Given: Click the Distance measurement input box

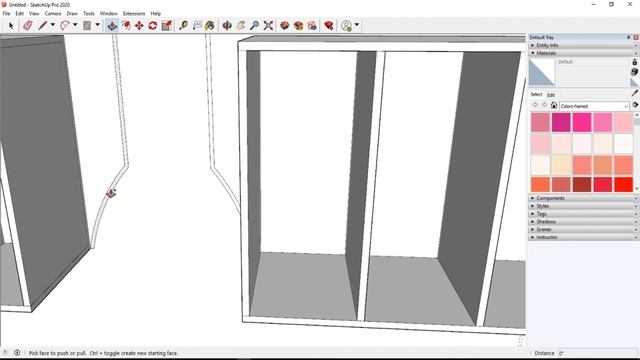Looking at the screenshot, I should click(x=597, y=353).
